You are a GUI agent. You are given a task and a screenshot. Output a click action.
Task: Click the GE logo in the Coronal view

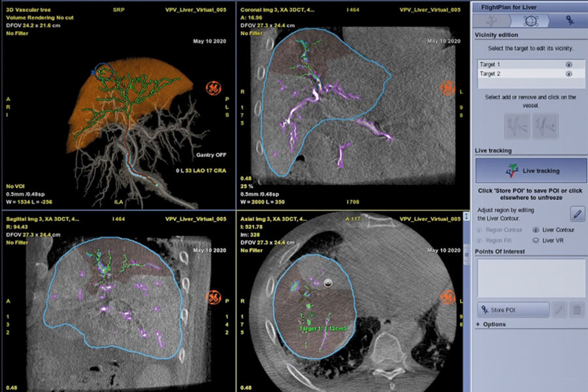448,89
